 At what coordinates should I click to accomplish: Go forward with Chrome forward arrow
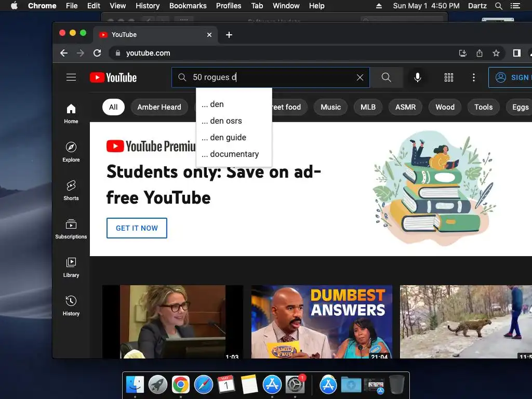tap(81, 53)
